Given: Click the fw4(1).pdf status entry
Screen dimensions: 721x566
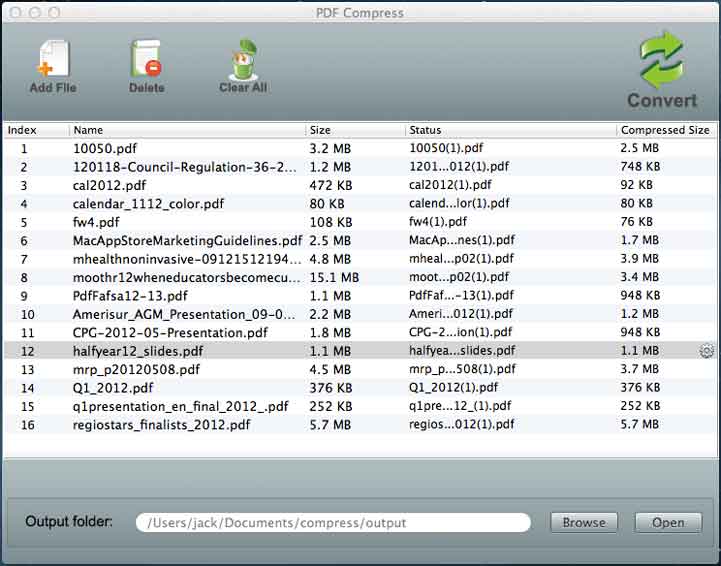Looking at the screenshot, I should click(438, 222).
